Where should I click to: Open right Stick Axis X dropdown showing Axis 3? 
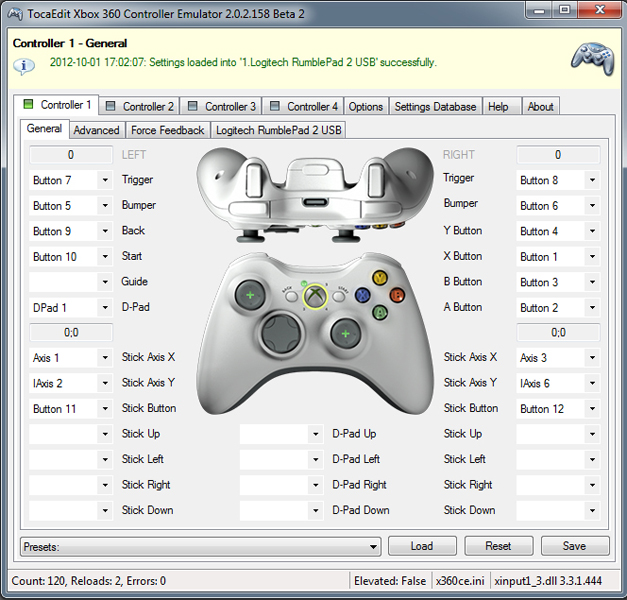(x=558, y=358)
